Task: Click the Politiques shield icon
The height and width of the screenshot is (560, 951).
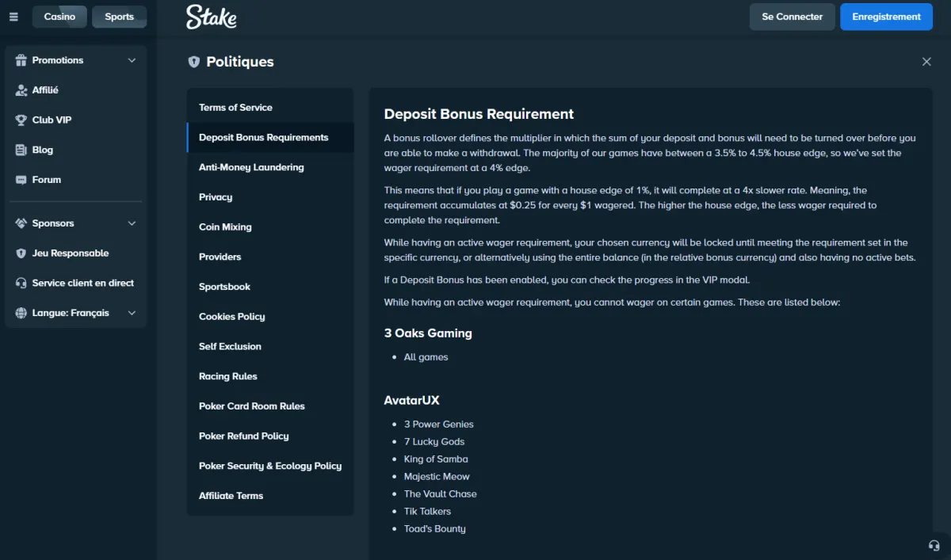Action: pos(193,62)
